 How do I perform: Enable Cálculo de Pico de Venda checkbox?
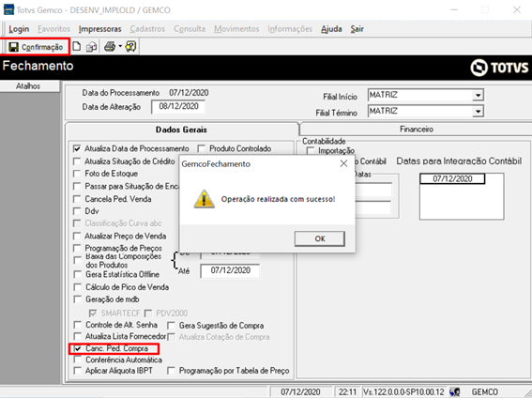[78, 287]
